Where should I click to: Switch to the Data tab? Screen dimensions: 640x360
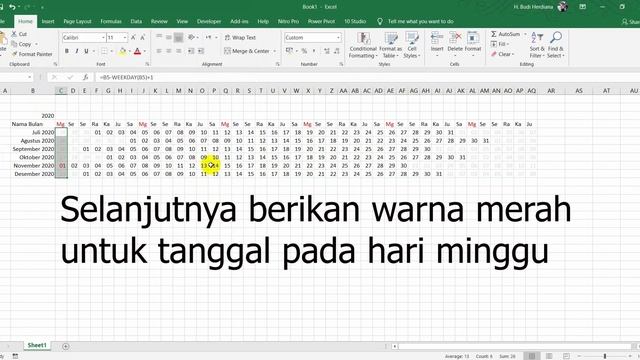136,21
